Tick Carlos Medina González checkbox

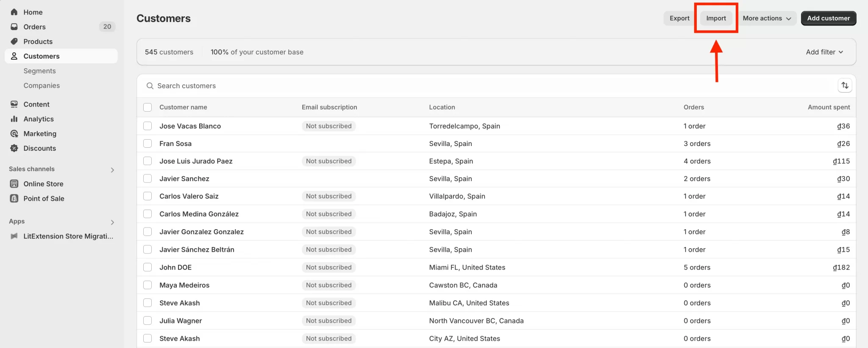point(147,214)
